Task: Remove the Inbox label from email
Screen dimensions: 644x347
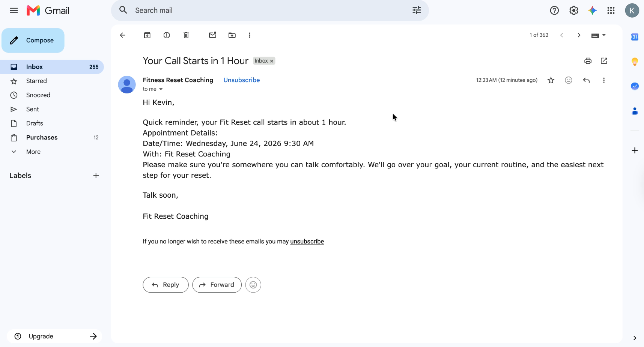Action: coord(272,61)
